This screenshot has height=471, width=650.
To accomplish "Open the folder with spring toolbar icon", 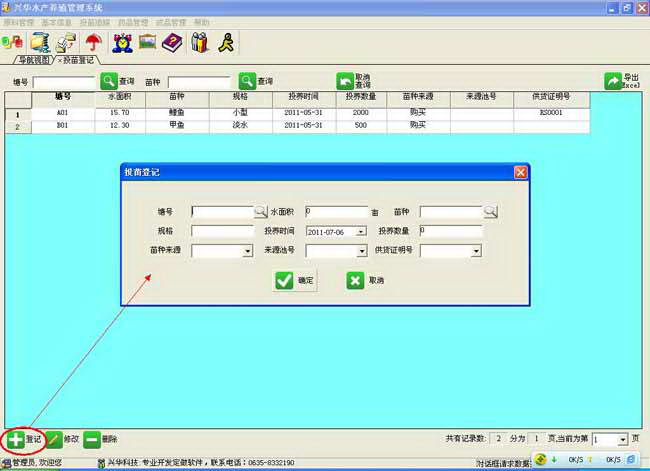I will coord(40,43).
